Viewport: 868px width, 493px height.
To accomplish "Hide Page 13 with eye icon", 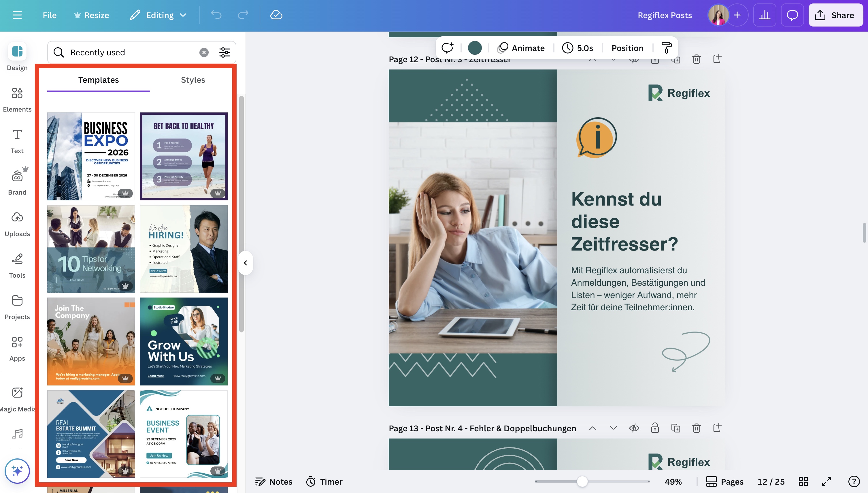I will [x=634, y=428].
